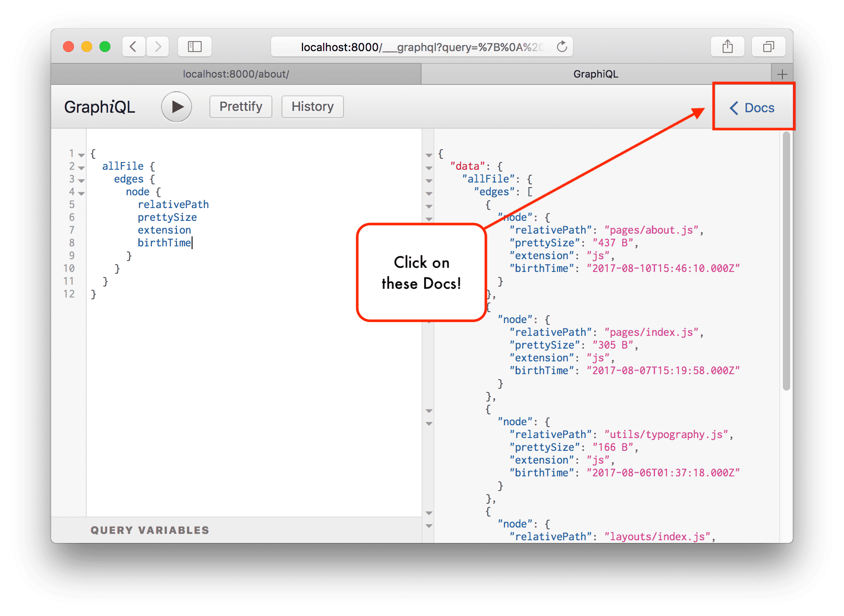Switch to the localhost:8000/about/ tab
This screenshot has width=844, height=616.
point(236,74)
